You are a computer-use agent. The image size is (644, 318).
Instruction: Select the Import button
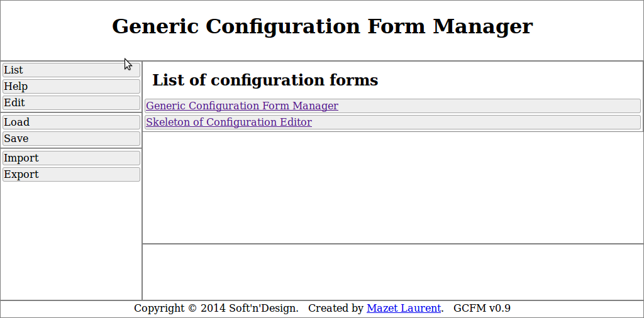point(71,158)
